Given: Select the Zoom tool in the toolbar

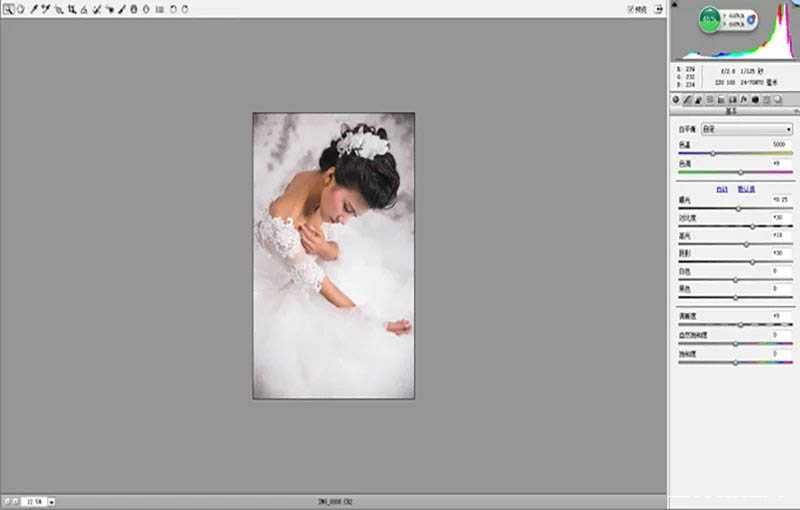Looking at the screenshot, I should coord(9,9).
